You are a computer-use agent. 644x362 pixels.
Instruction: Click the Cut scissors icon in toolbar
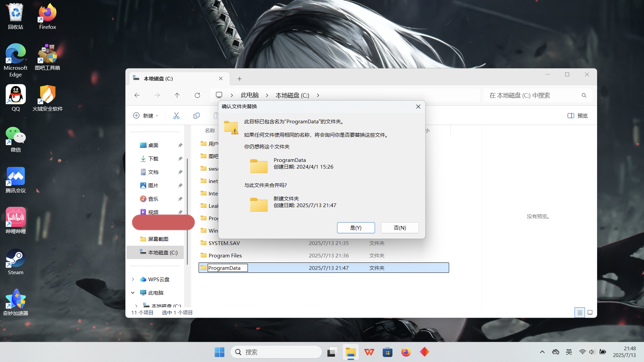coord(176,116)
